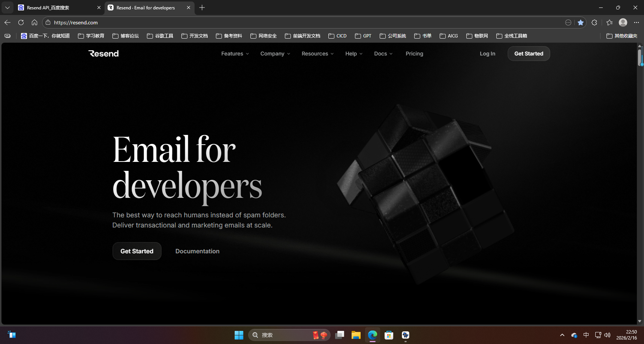Screen dimensions: 644x344
Task: Click the Resend logo in header
Action: 103,54
